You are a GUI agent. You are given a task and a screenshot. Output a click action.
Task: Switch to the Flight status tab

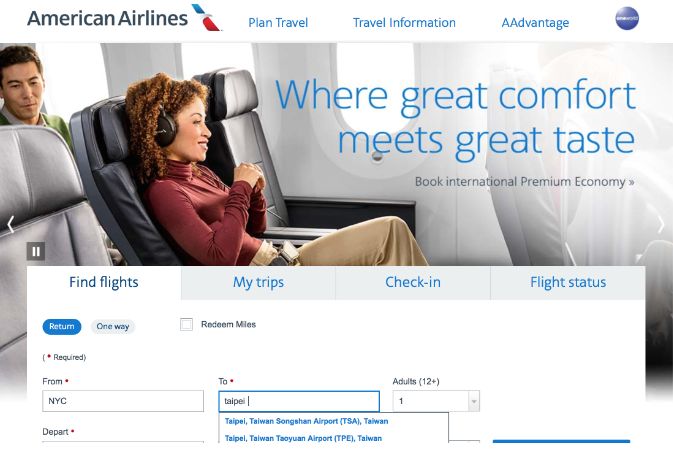tap(568, 282)
